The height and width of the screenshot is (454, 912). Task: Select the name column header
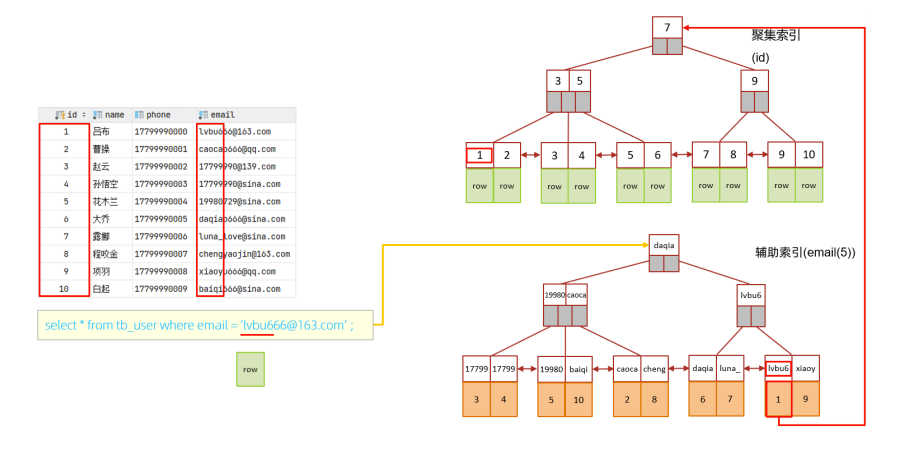[x=109, y=115]
